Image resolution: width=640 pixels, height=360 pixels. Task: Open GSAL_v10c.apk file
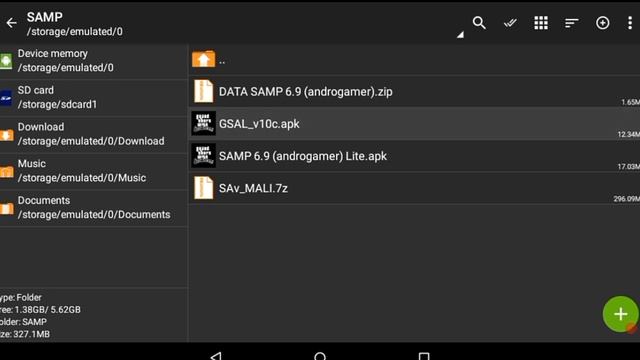[414, 124]
